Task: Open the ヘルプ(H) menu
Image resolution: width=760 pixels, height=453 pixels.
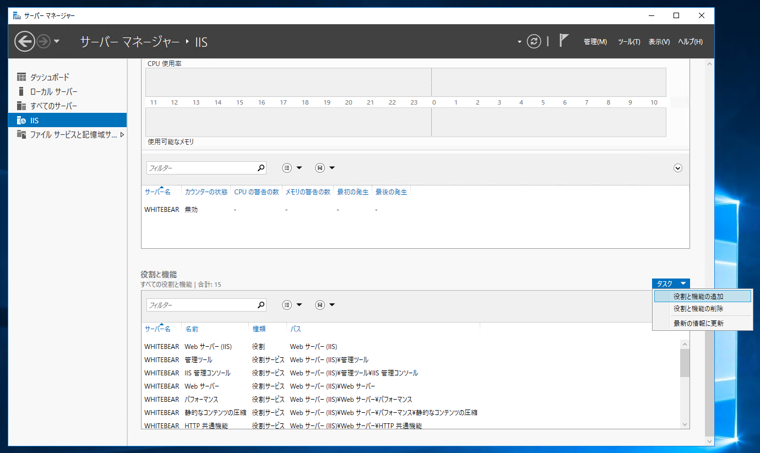Action: point(690,42)
